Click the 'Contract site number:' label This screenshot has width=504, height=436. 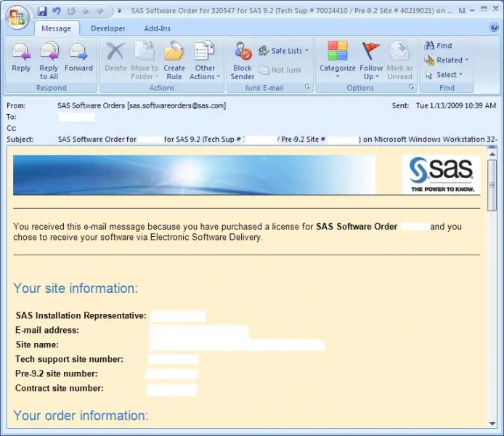click(x=59, y=388)
